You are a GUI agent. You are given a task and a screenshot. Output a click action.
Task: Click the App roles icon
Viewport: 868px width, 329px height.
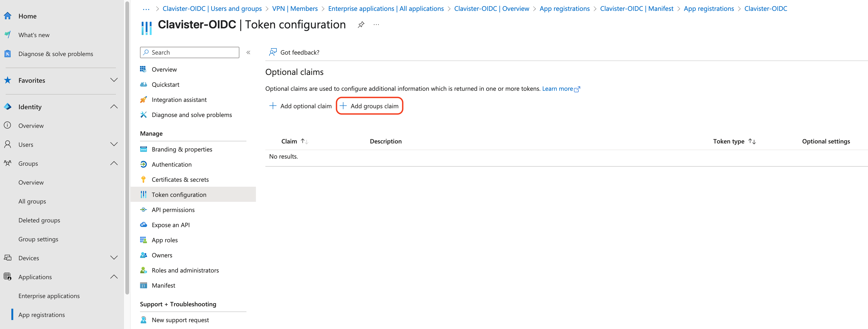click(144, 240)
